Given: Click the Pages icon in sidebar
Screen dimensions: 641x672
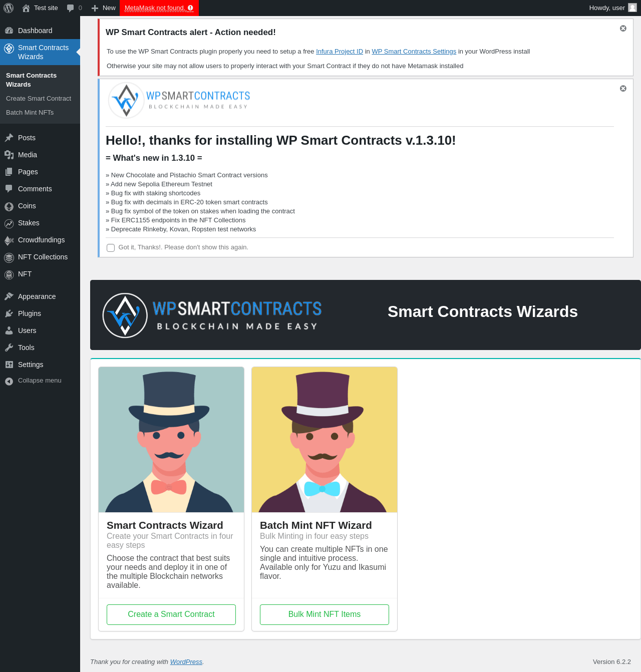Looking at the screenshot, I should coord(9,172).
